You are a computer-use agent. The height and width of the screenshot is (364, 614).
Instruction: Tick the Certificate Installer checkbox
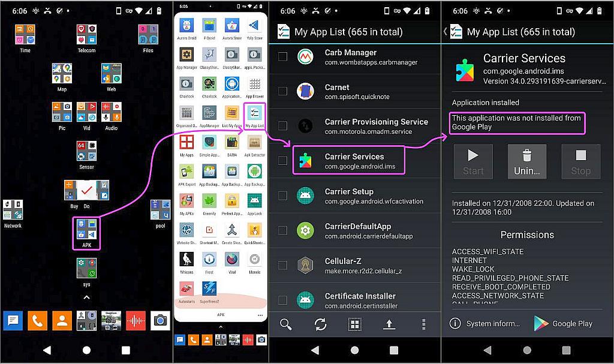[x=282, y=300]
